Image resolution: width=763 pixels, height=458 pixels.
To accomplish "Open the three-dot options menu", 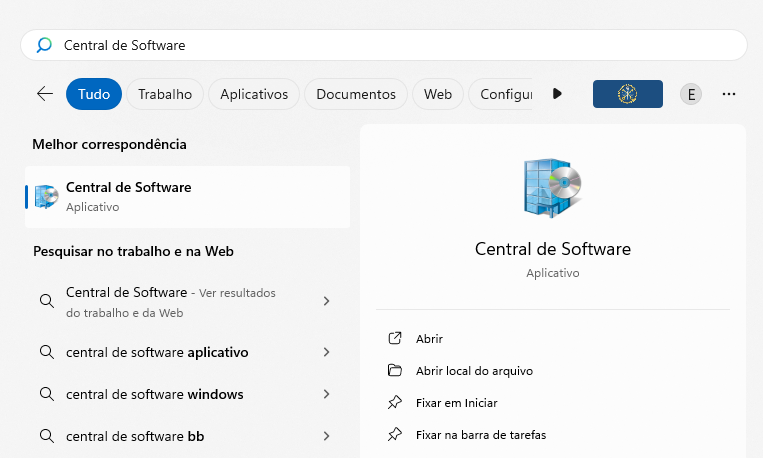I will pos(729,94).
